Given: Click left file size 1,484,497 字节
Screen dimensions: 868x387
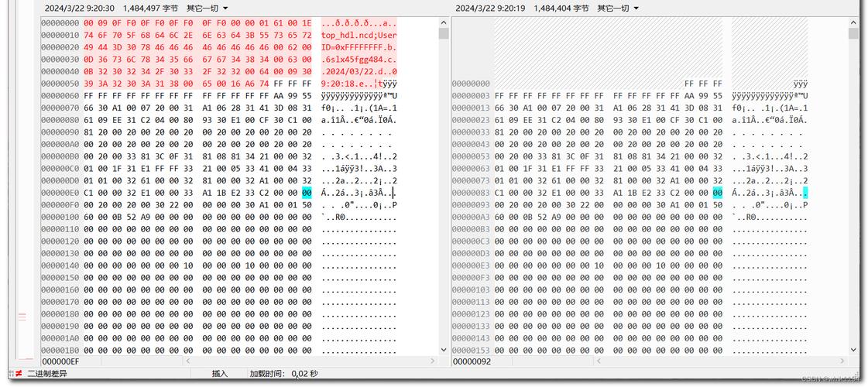Looking at the screenshot, I should (150, 9).
